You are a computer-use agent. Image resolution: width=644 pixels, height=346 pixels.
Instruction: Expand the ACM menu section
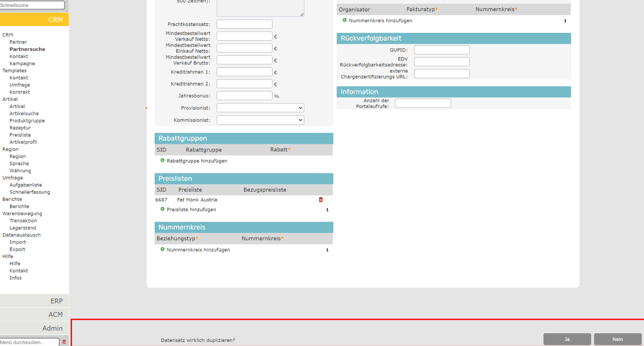[35, 314]
